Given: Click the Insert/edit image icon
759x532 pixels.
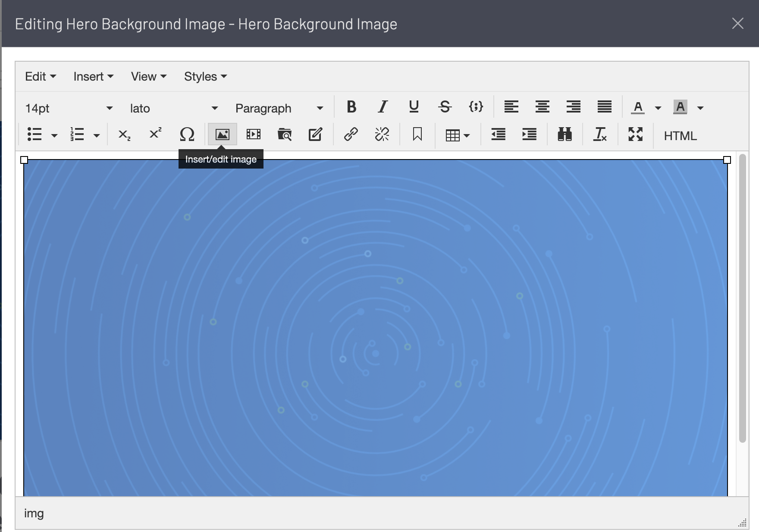Looking at the screenshot, I should click(222, 135).
